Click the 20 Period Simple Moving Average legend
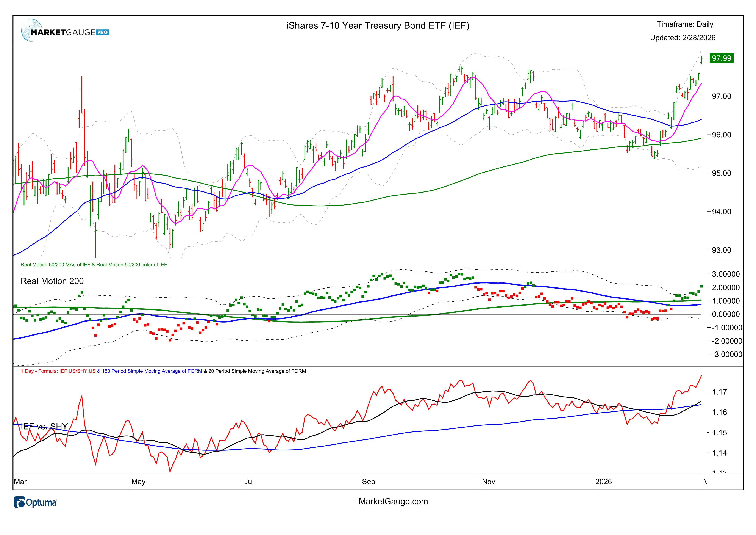Screen dimensions: 756x535 (x=257, y=371)
